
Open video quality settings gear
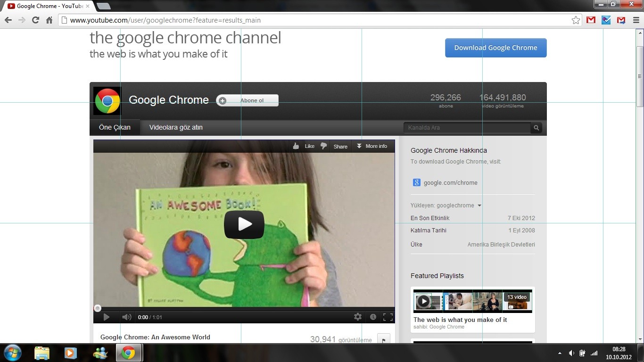pyautogui.click(x=358, y=317)
